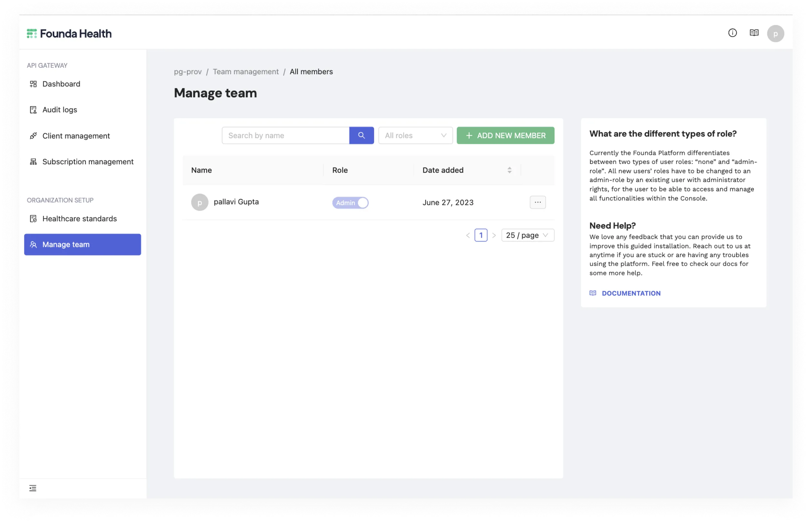The image size is (812, 523).
Task: Click the user avatar in top-right corner
Action: pyautogui.click(x=775, y=34)
